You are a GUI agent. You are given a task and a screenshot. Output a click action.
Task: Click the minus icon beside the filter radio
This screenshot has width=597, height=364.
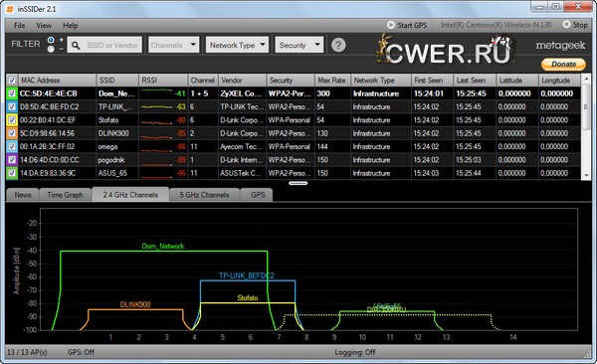pyautogui.click(x=62, y=49)
